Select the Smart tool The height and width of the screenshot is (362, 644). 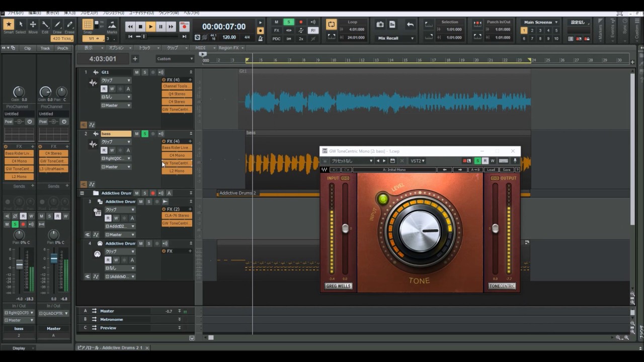coord(9,25)
